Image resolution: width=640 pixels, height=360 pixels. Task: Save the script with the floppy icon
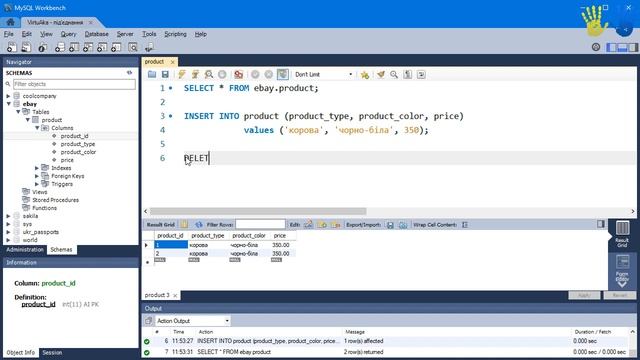tap(165, 74)
